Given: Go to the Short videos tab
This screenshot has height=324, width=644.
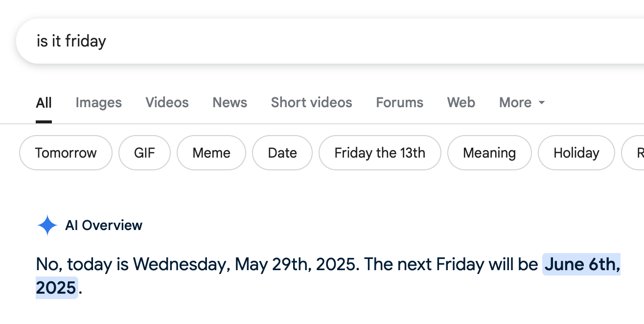Looking at the screenshot, I should pyautogui.click(x=311, y=103).
